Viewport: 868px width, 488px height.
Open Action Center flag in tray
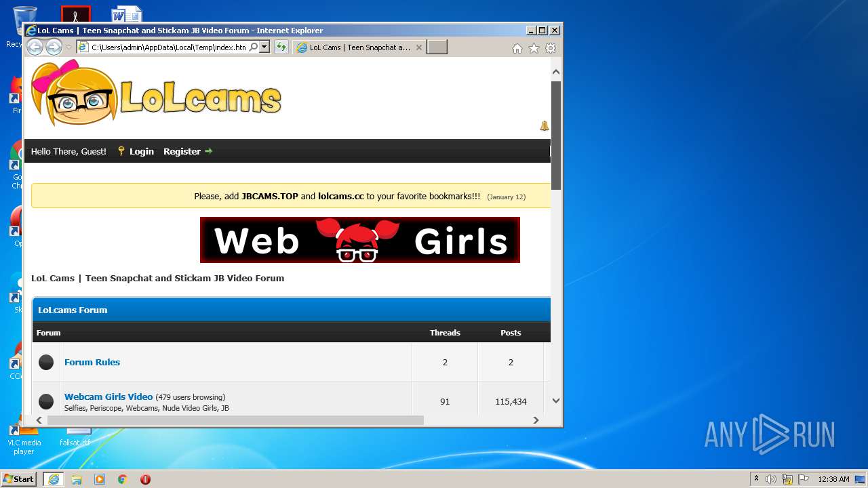click(804, 479)
